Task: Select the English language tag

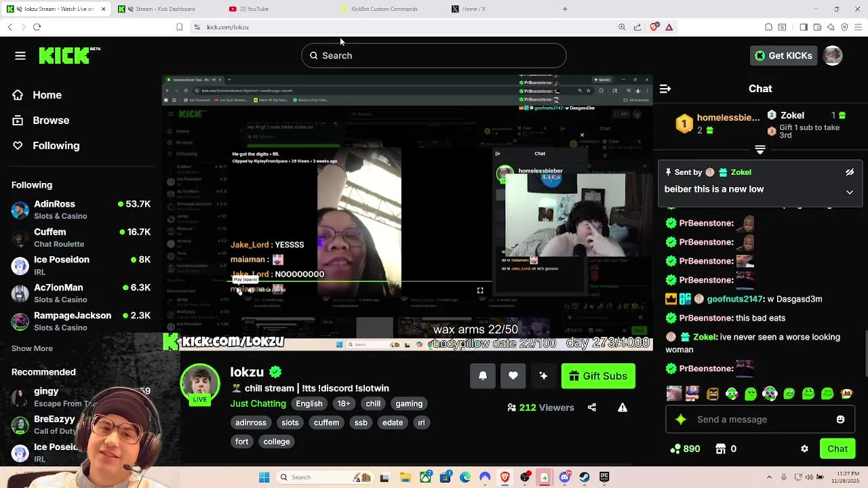Action: pos(309,403)
